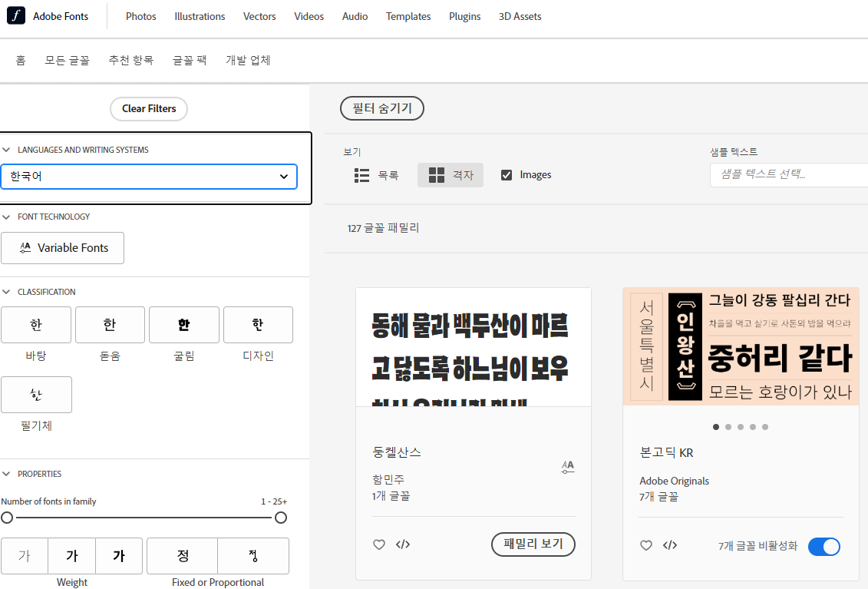Go to 추천 항목 tab

tap(131, 60)
